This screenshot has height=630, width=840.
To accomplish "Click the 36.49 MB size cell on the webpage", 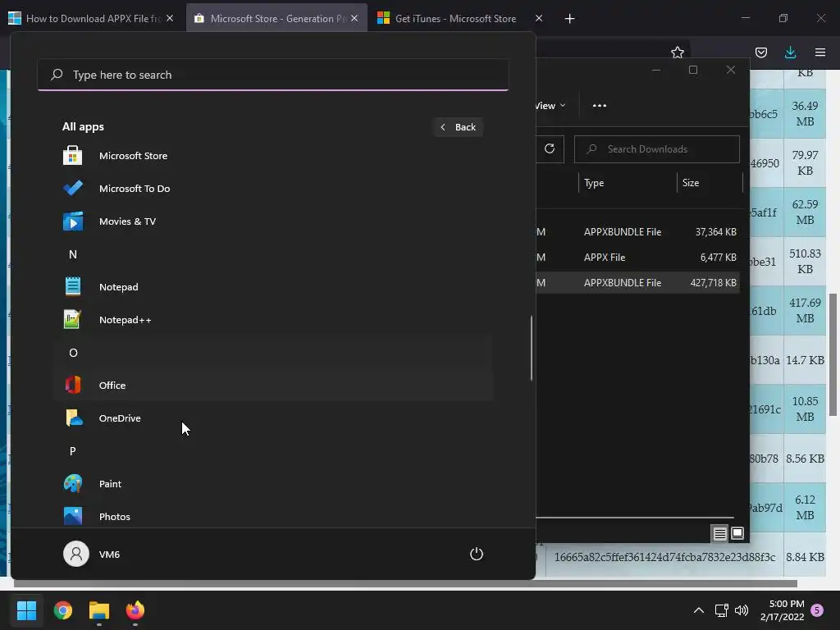I will [805, 113].
